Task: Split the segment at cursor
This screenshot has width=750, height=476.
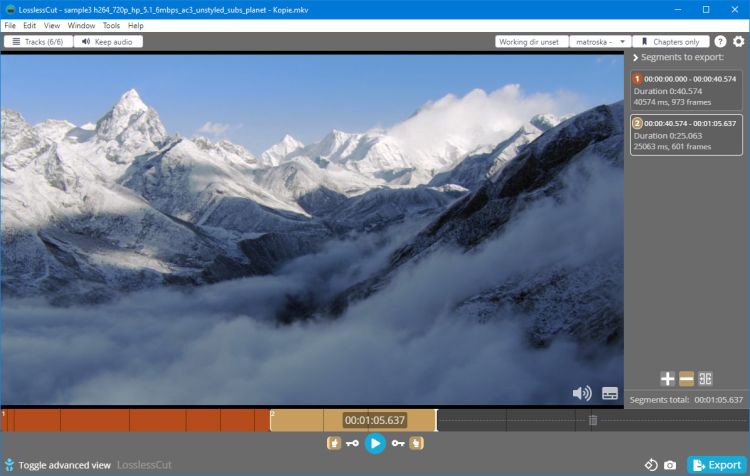Action: pos(705,379)
